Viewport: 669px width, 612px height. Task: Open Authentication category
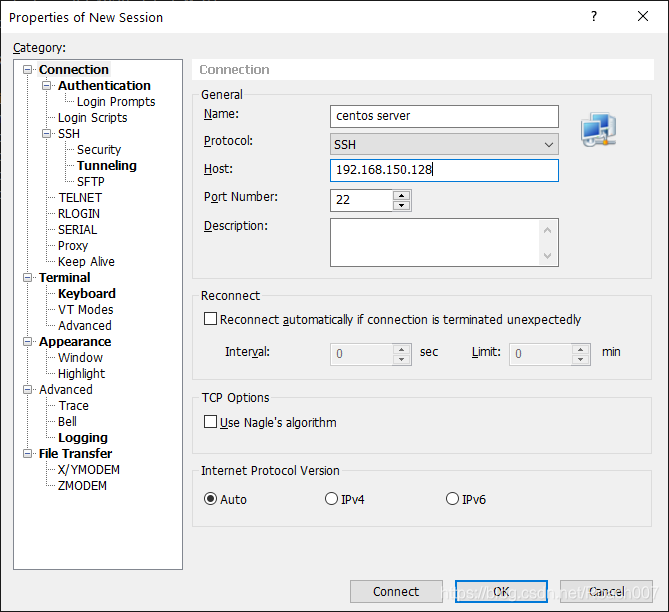click(x=104, y=85)
